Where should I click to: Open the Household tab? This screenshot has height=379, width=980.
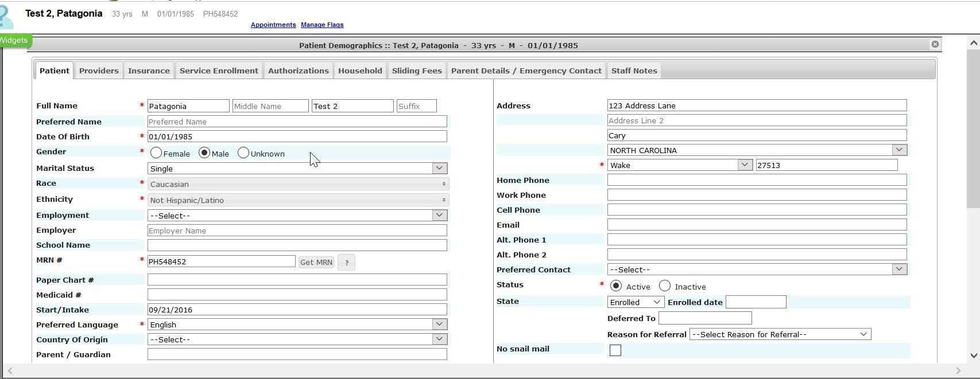pyautogui.click(x=360, y=71)
